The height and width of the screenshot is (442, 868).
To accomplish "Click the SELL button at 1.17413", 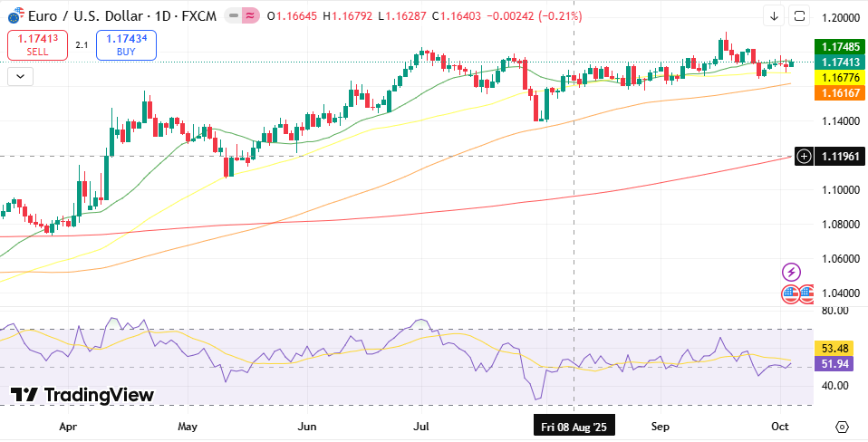I will 37,45.
